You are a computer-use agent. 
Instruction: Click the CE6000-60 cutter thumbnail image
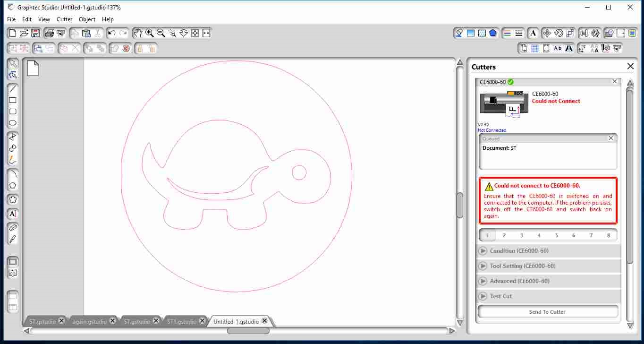[504, 103]
